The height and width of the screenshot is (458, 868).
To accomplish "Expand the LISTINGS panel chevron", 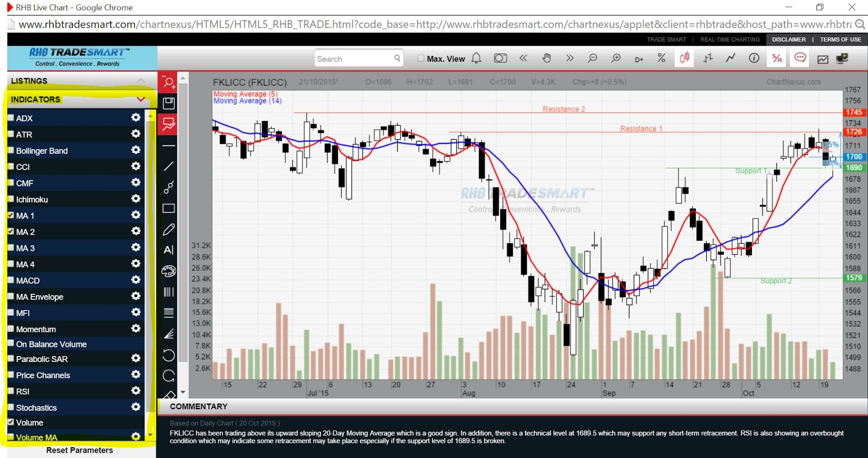I will point(141,81).
